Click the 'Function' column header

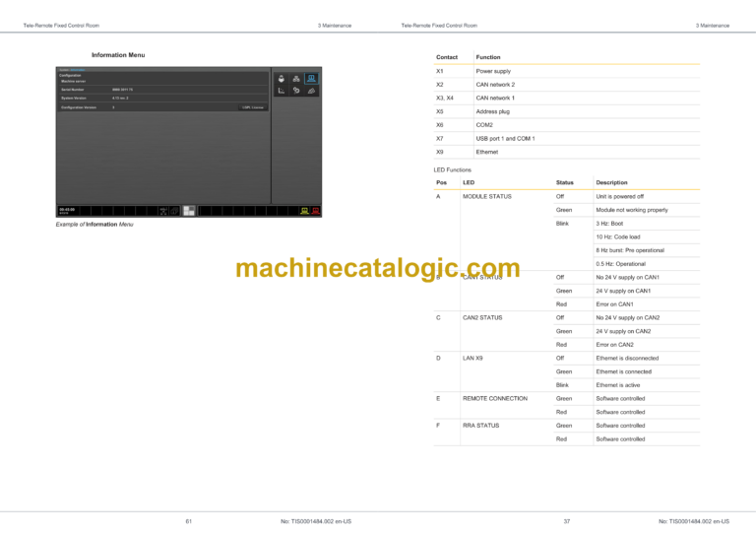pos(488,57)
